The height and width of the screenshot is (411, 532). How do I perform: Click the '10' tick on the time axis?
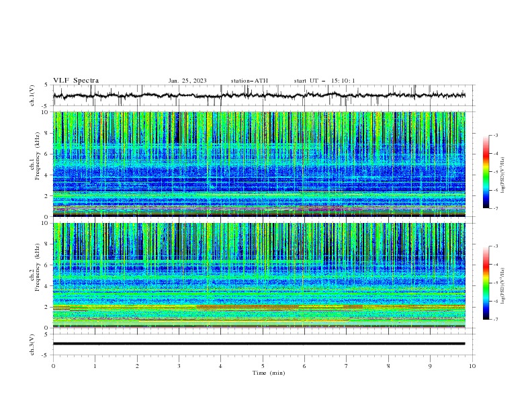tap(472, 366)
